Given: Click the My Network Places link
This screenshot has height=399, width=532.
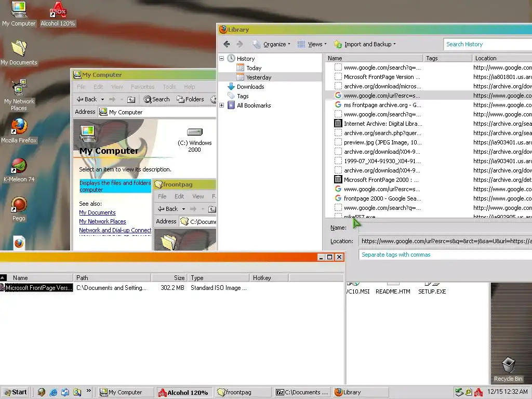Looking at the screenshot, I should click(x=102, y=221).
